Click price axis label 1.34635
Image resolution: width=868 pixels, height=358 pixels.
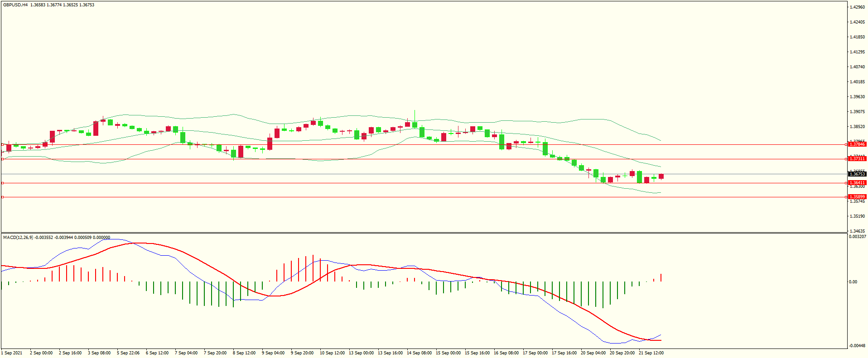pyautogui.click(x=858, y=231)
